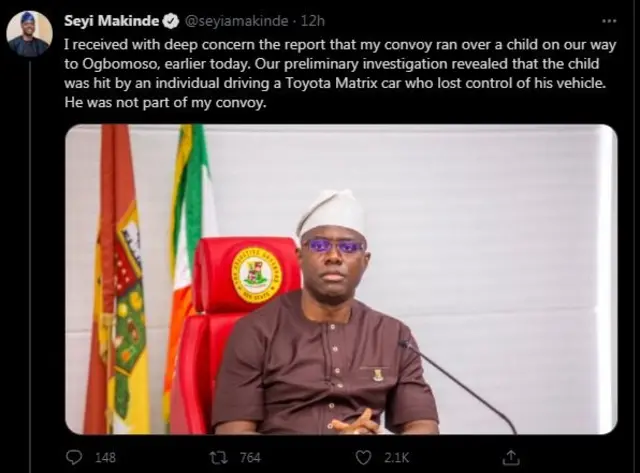Click the blue verified badge icon
This screenshot has width=640, height=473.
click(x=171, y=21)
